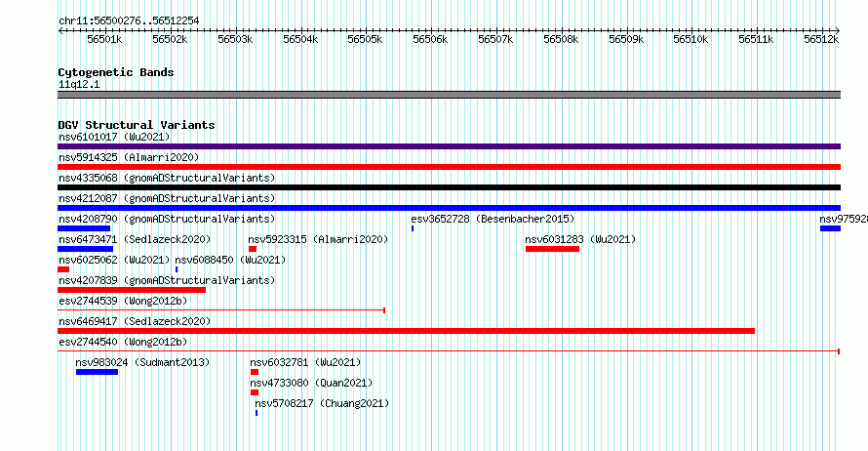Click the Cytogenetic Bands track title
This screenshot has height=451, width=868.
coord(116,72)
